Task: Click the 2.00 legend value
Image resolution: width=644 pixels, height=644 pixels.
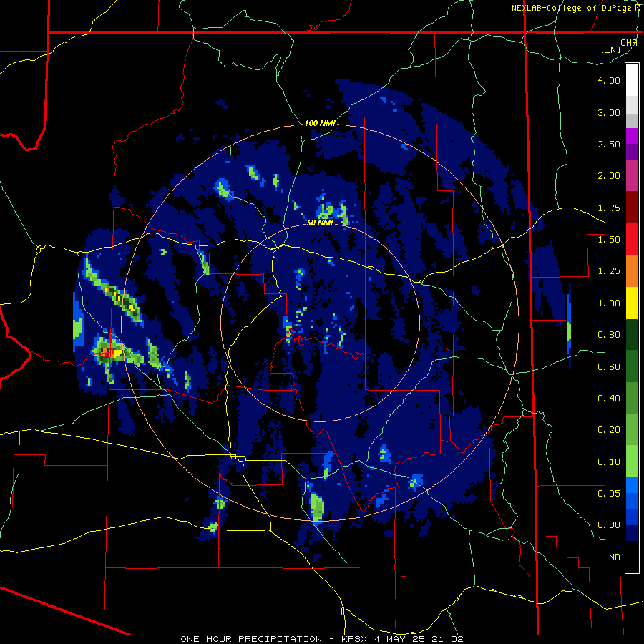Action: coord(609,176)
